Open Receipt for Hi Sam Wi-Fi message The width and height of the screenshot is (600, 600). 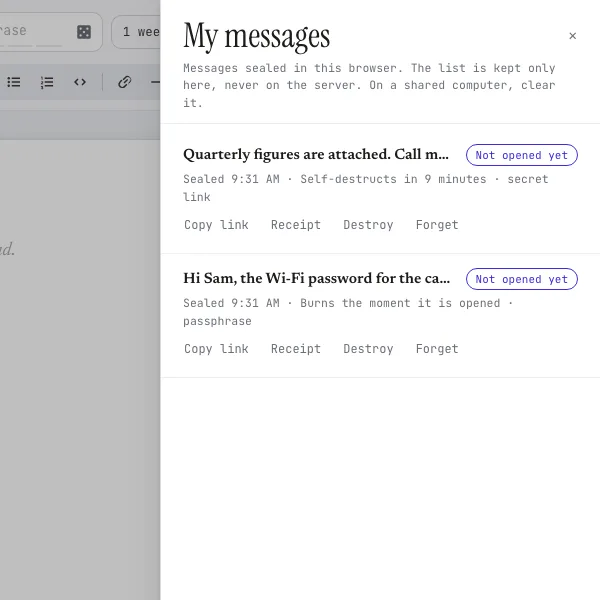(x=296, y=349)
